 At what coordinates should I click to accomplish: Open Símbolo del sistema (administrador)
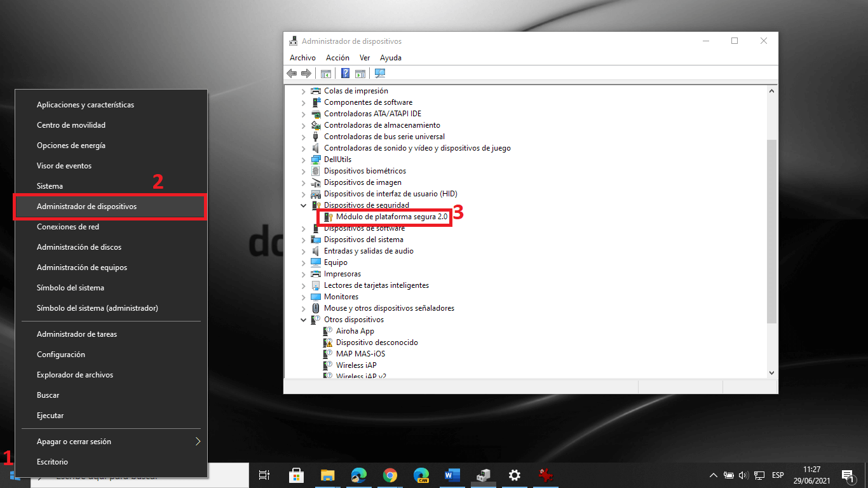[111, 308]
